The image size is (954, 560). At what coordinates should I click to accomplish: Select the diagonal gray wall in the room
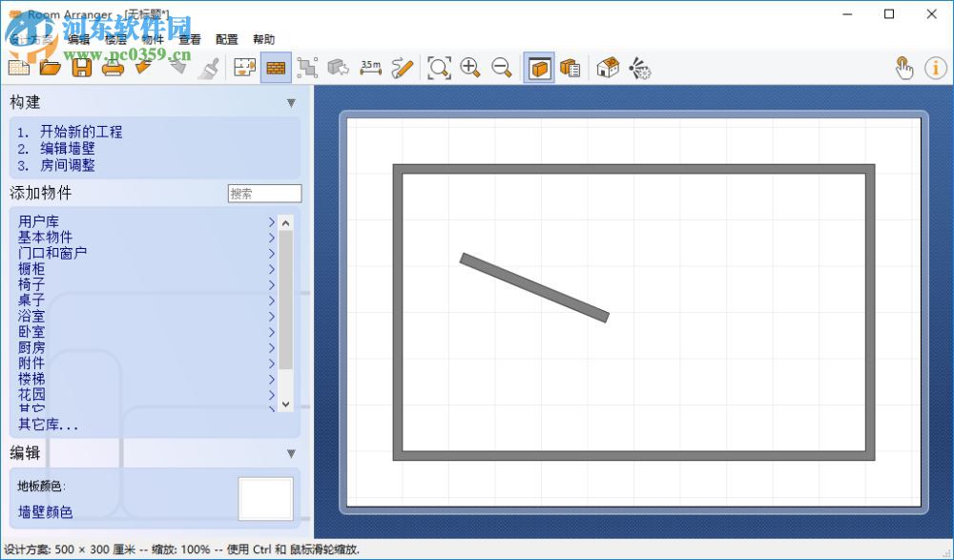tap(534, 288)
